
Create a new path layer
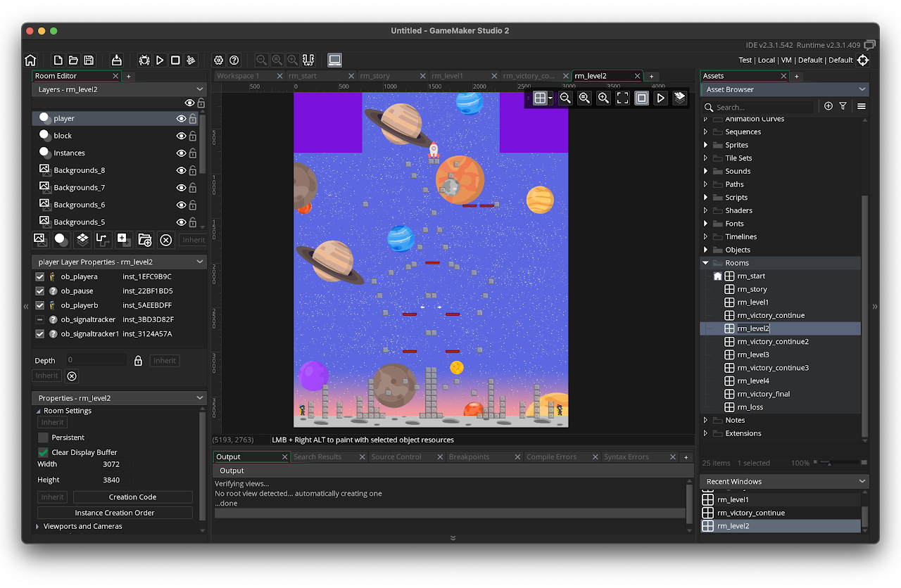[103, 240]
